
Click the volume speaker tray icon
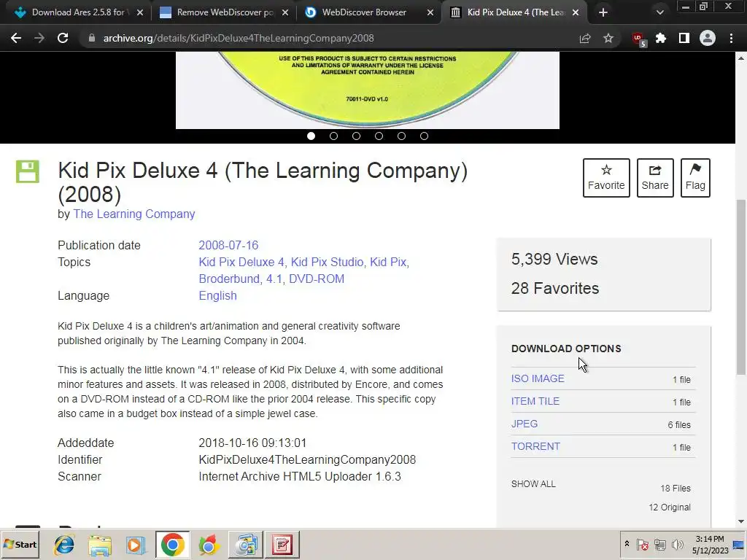(677, 544)
